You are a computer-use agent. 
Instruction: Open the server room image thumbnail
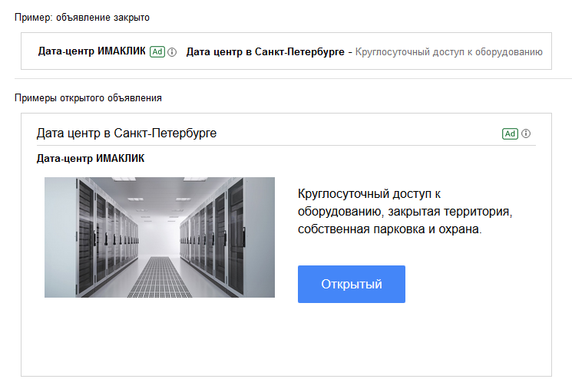click(x=160, y=237)
